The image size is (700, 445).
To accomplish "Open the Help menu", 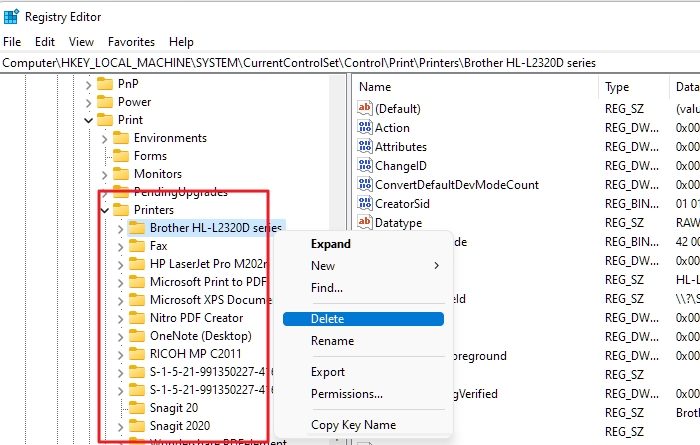I will tap(181, 42).
